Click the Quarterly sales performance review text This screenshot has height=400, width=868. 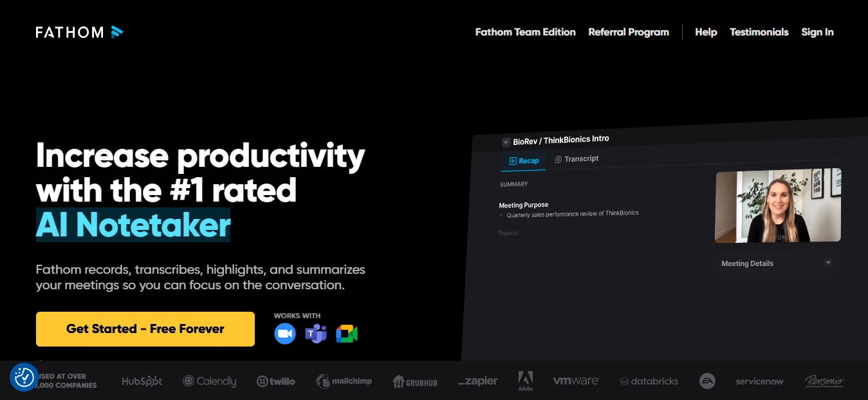pos(573,214)
